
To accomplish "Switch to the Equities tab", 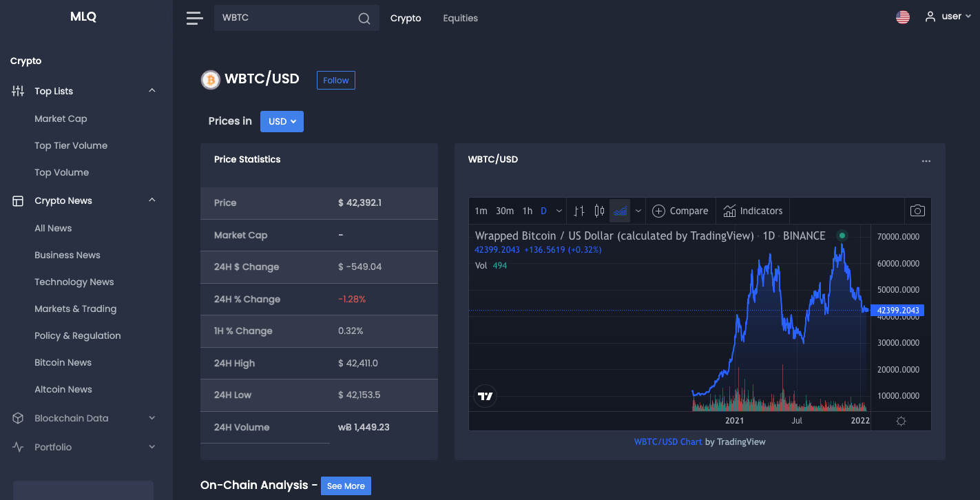I will tap(461, 18).
